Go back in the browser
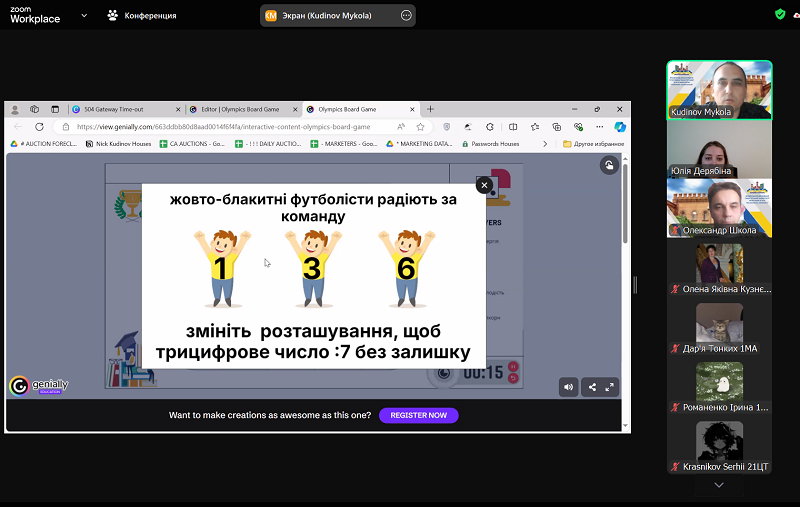 [18, 127]
